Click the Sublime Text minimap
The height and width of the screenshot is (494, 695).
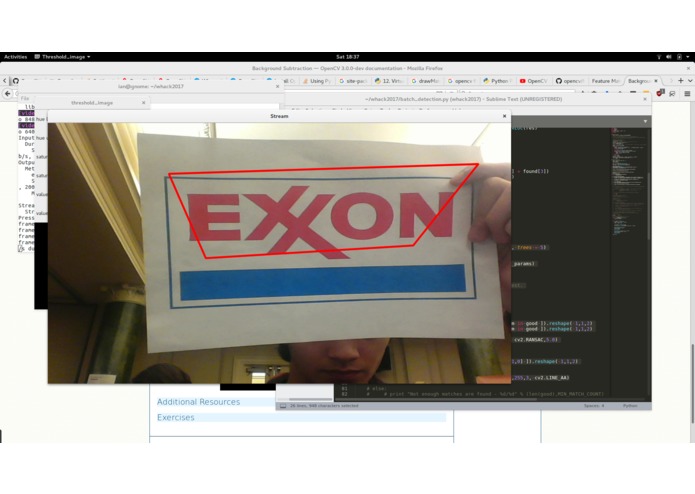click(x=629, y=182)
